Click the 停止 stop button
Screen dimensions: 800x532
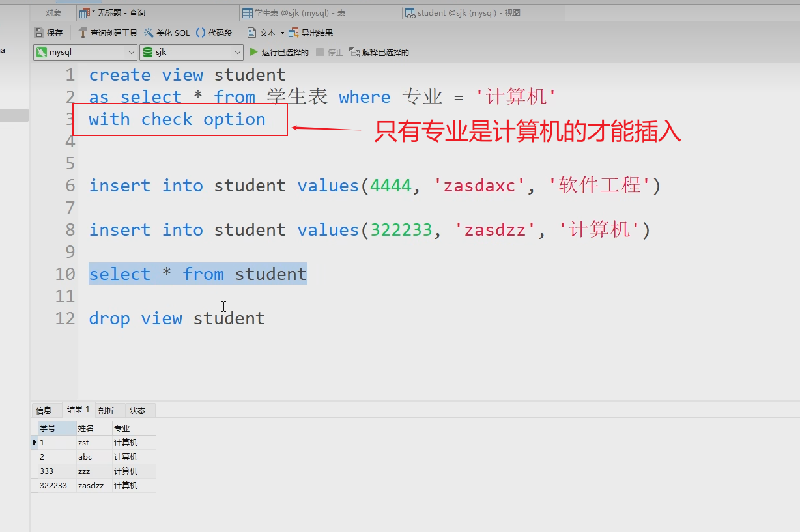click(330, 52)
